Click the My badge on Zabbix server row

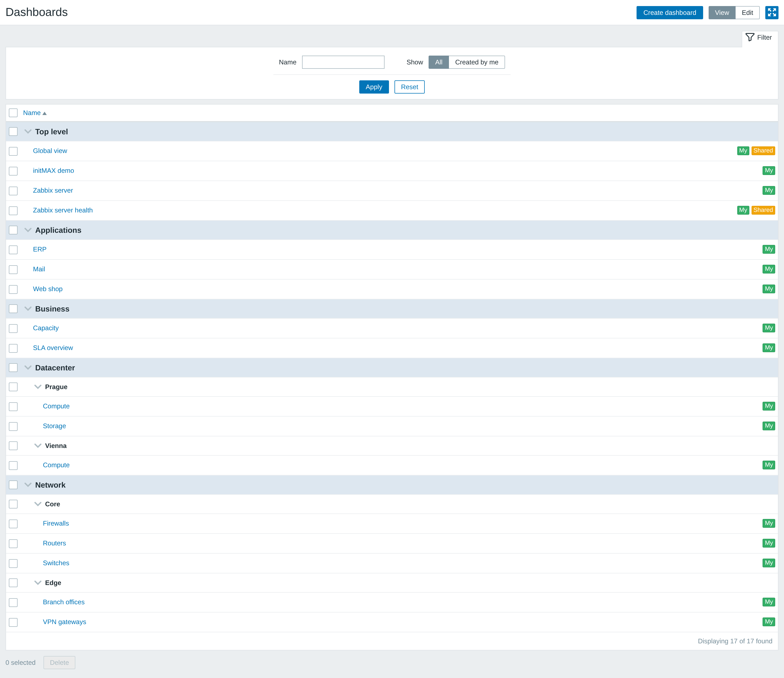[x=769, y=190]
